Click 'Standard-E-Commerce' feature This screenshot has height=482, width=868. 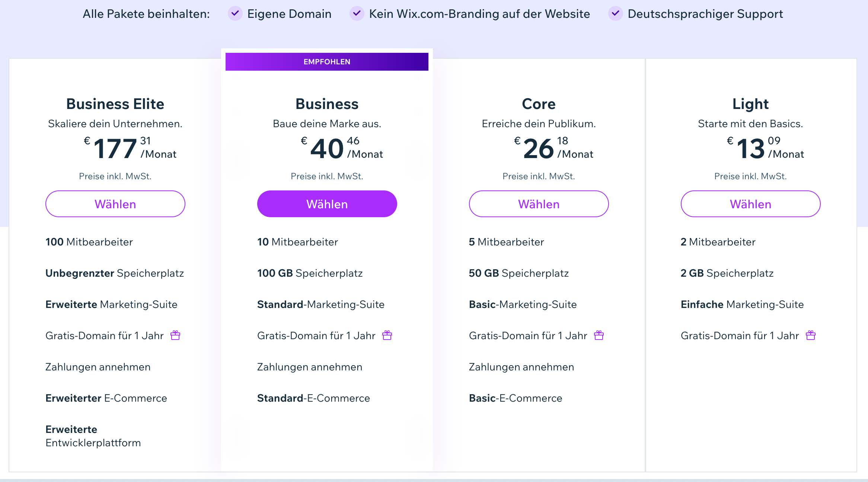tap(314, 398)
